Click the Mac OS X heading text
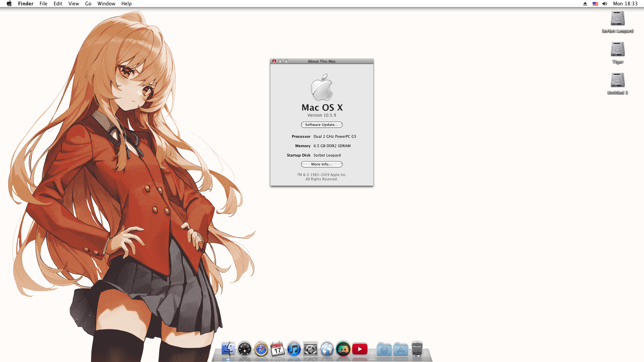644x362 pixels. [x=322, y=107]
